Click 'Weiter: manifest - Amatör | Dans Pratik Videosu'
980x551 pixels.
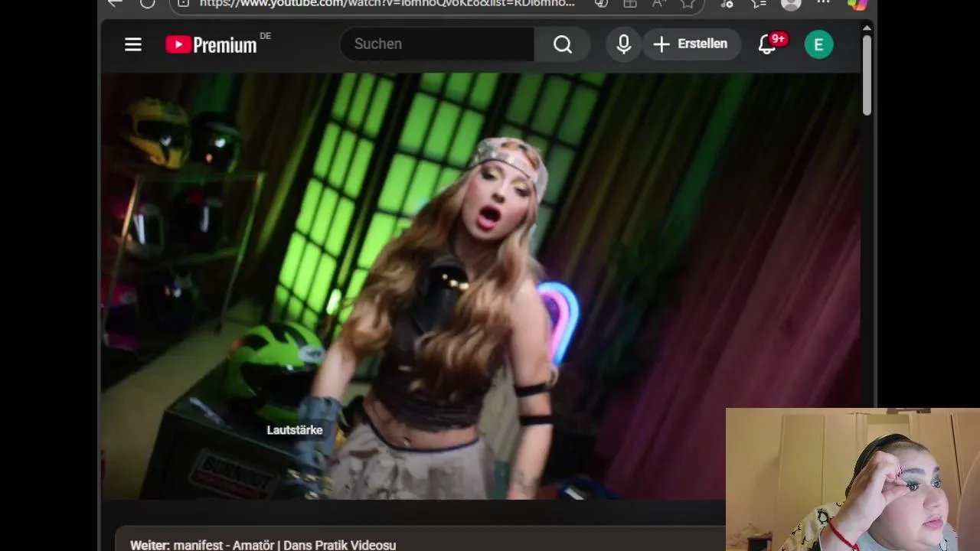pyautogui.click(x=263, y=545)
